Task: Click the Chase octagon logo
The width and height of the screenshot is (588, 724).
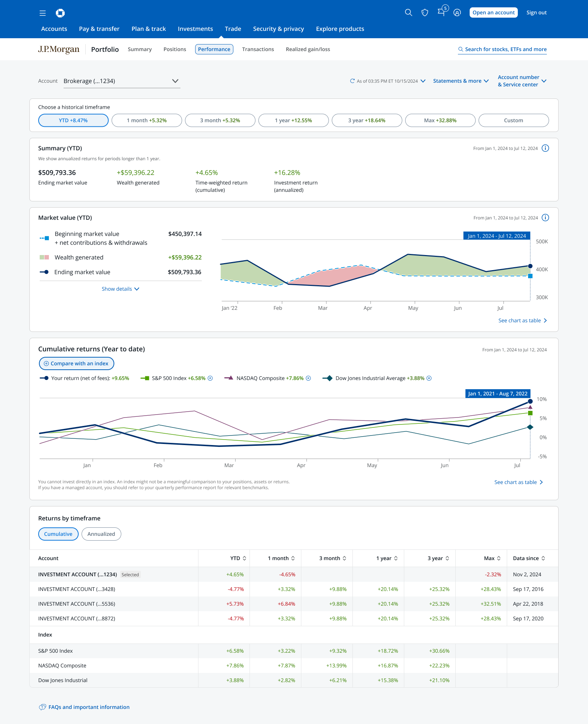Action: pyautogui.click(x=60, y=13)
